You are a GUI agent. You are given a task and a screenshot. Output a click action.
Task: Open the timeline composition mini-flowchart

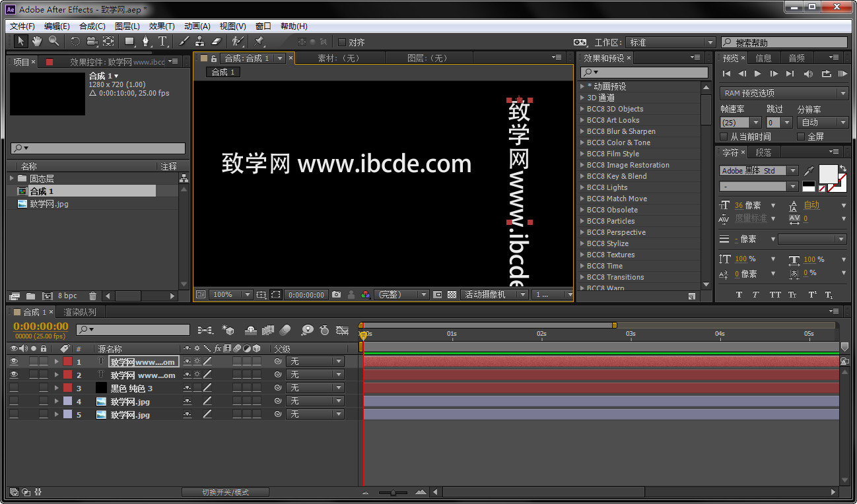coord(205,330)
